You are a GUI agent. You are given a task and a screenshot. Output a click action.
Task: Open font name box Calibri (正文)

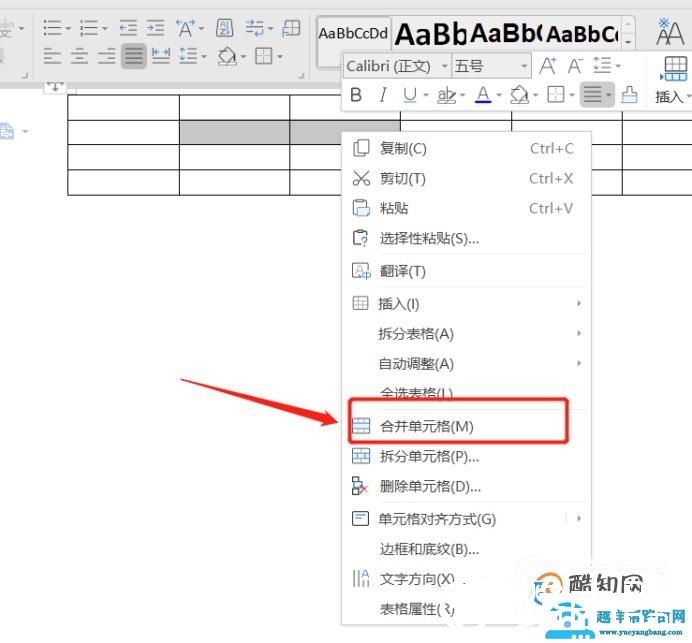coord(397,66)
